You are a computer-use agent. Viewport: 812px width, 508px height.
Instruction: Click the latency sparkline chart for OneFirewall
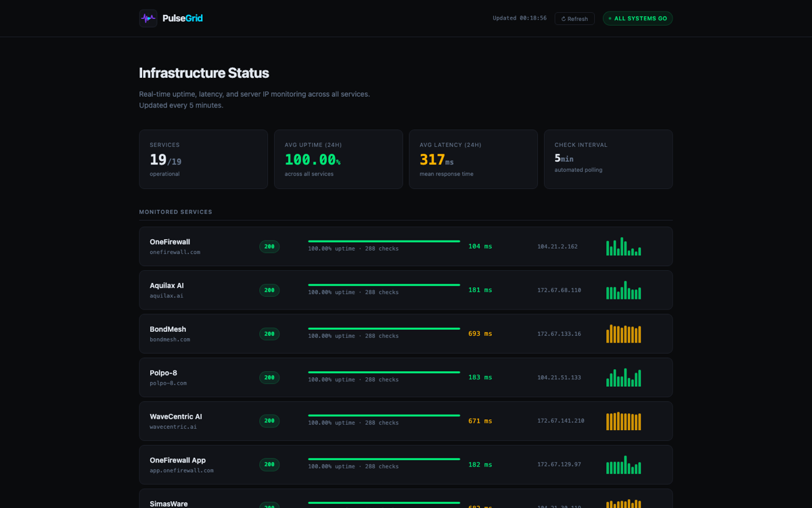click(x=624, y=247)
